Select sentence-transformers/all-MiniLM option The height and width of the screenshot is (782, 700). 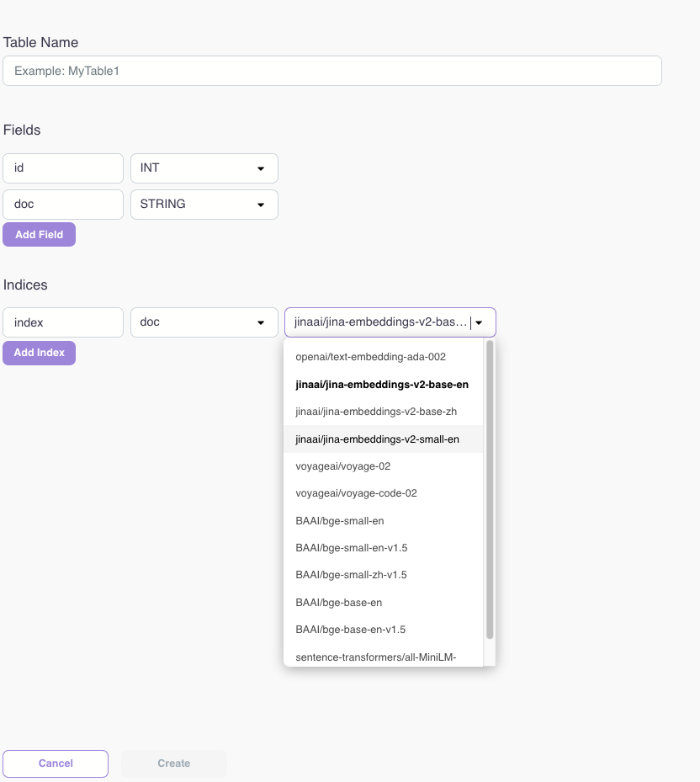point(376,657)
